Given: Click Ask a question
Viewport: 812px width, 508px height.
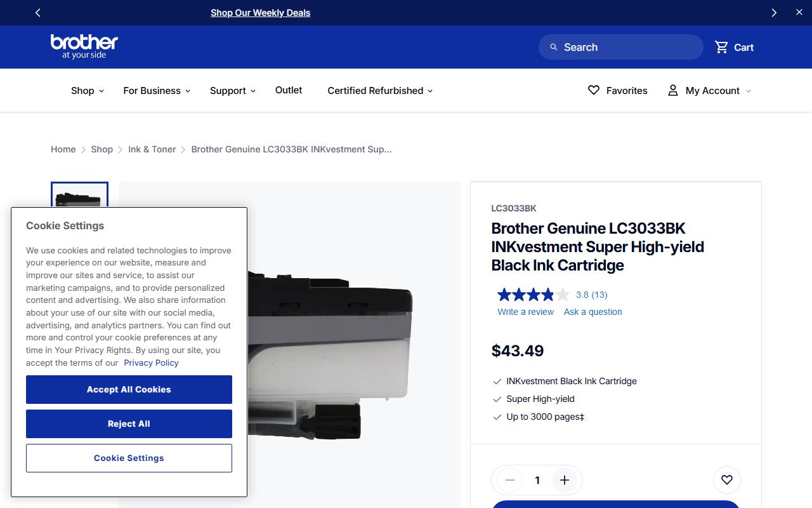Looking at the screenshot, I should tap(593, 312).
